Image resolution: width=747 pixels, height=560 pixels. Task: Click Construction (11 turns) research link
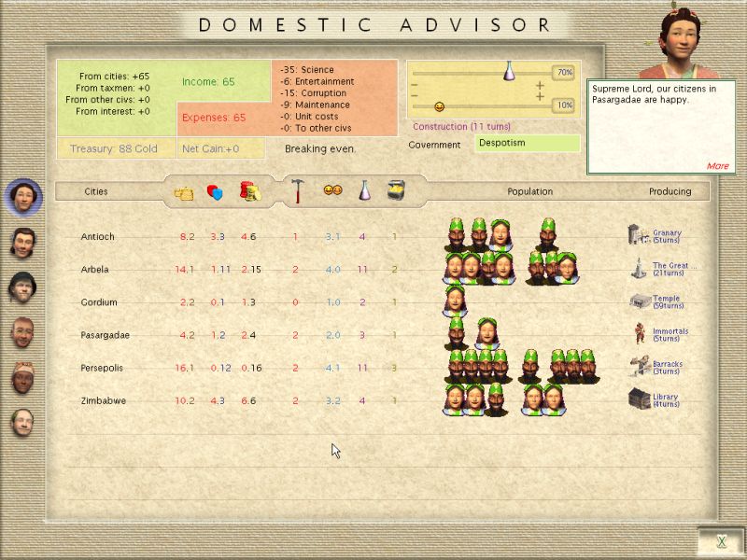pyautogui.click(x=461, y=127)
